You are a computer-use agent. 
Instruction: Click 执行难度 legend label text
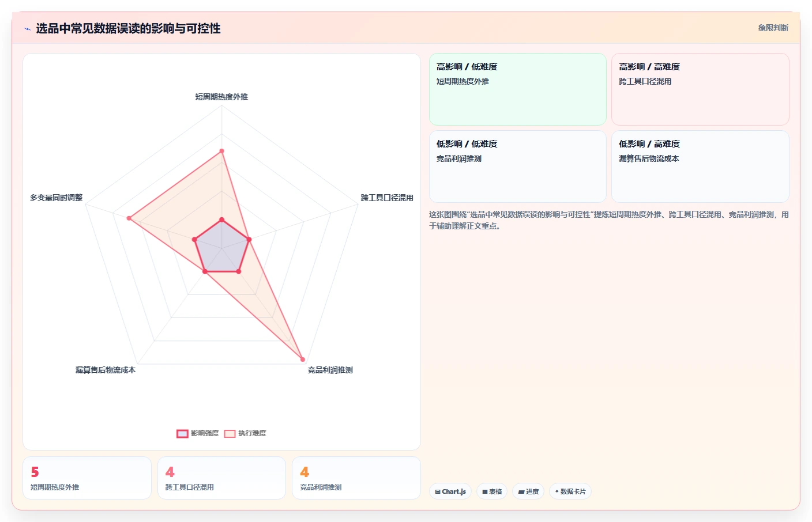pos(252,433)
